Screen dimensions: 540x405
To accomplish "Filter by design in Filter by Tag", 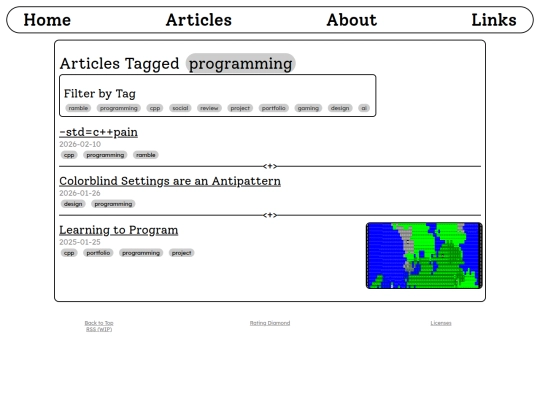I will click(340, 108).
